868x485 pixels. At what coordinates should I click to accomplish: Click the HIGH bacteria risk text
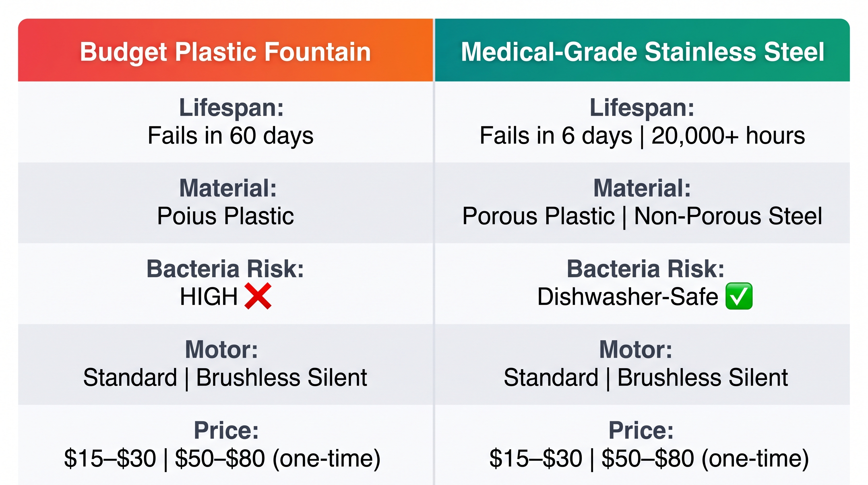point(209,296)
